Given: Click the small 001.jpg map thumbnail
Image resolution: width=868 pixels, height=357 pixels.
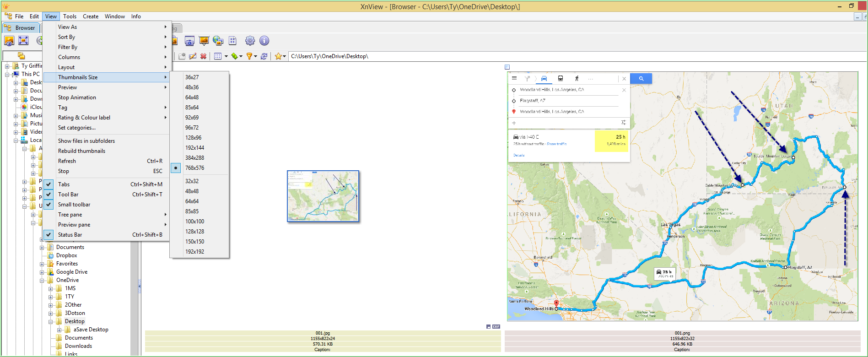Looking at the screenshot, I should click(x=323, y=196).
